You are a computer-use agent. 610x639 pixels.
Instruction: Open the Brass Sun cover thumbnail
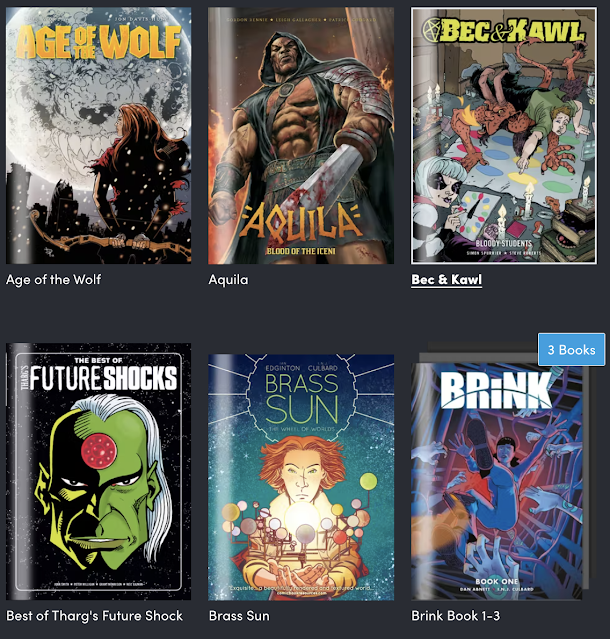[301, 477]
